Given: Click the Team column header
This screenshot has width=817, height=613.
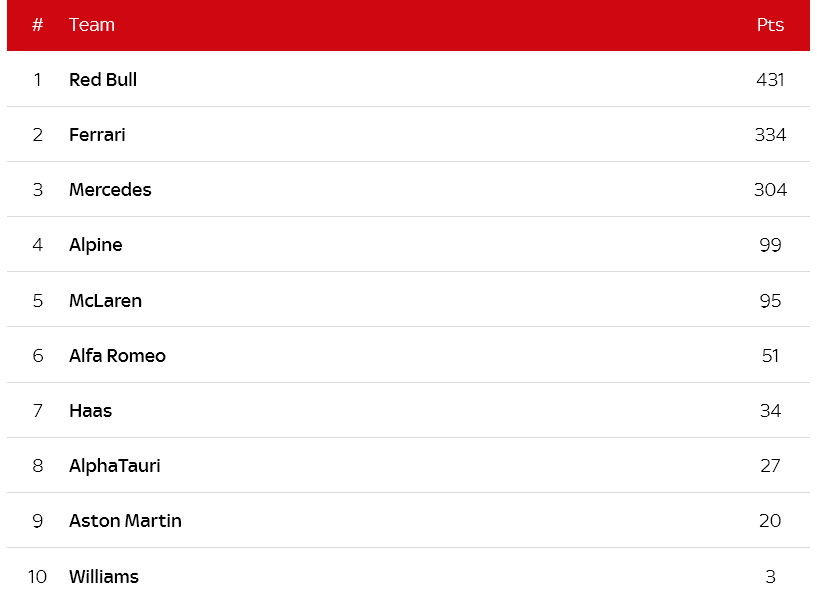Looking at the screenshot, I should 92,24.
